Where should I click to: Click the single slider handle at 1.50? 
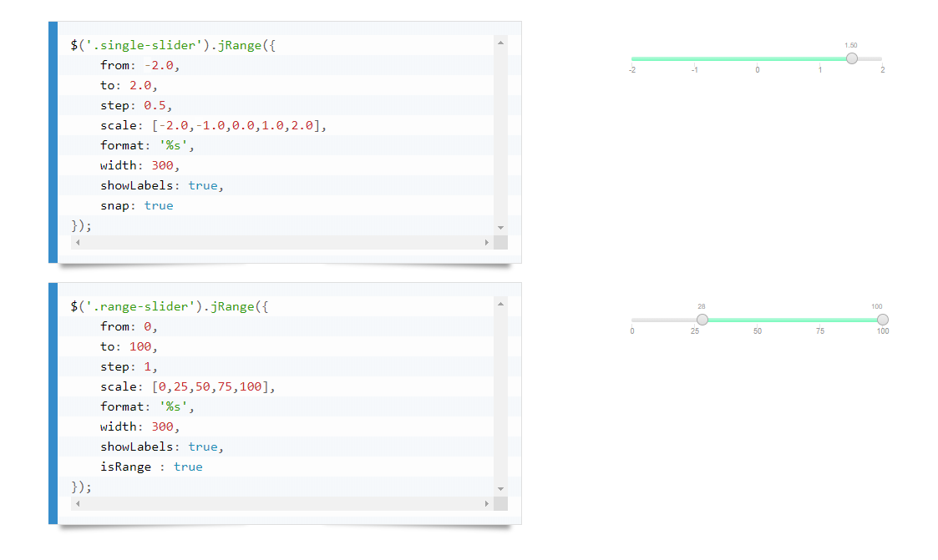click(x=851, y=58)
